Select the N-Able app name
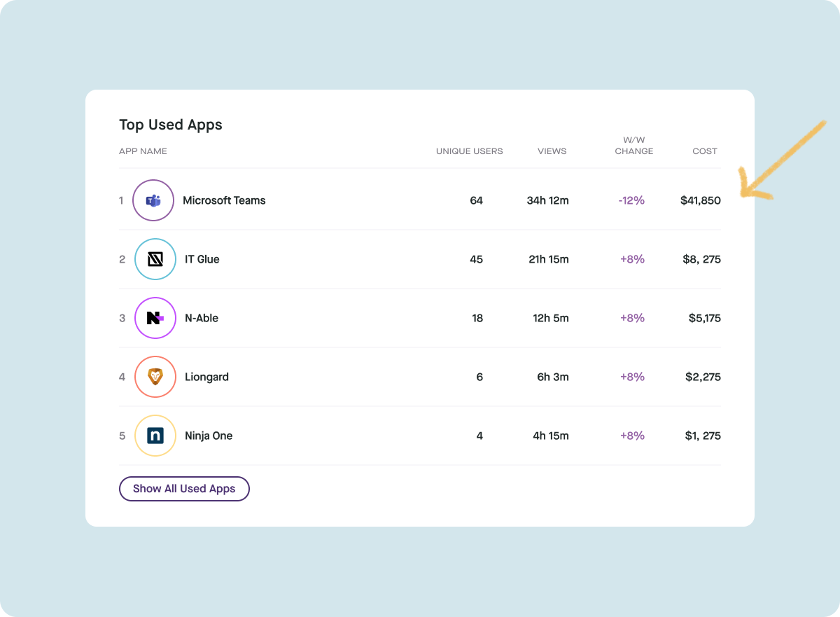 click(202, 318)
